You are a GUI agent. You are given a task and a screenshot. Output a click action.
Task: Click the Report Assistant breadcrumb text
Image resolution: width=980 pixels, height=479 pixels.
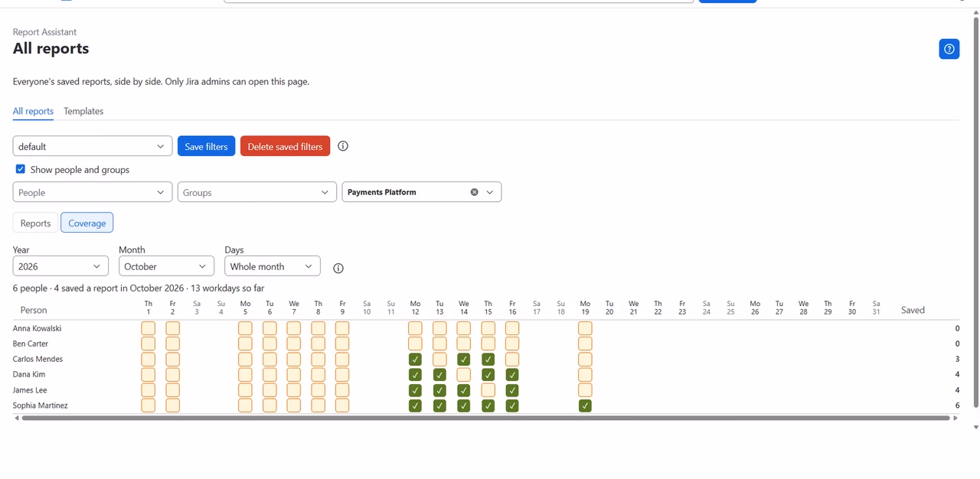click(x=44, y=32)
